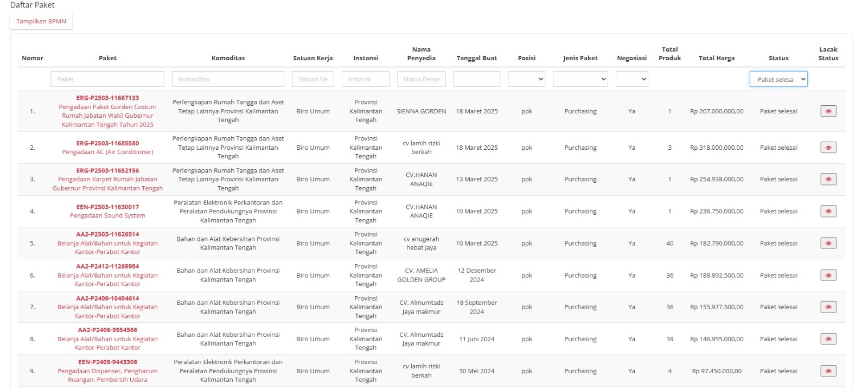Image resolution: width=868 pixels, height=389 pixels.
Task: Select date 12 Desember 2024
Action: pos(477,275)
